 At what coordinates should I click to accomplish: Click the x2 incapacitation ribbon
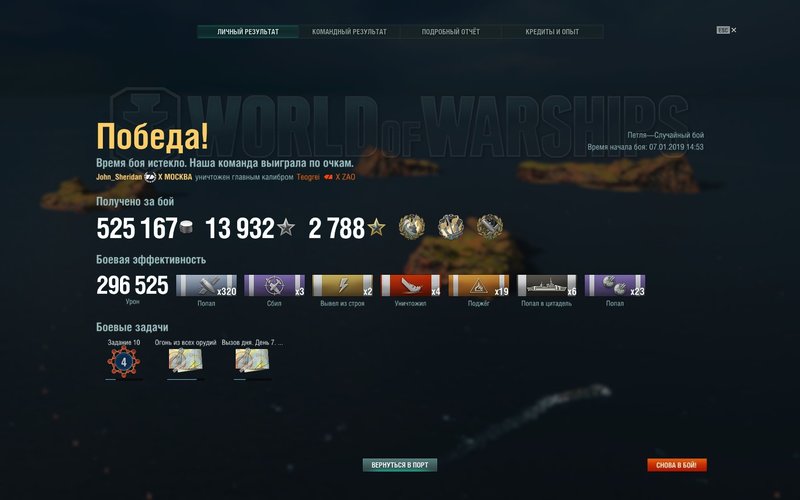point(342,285)
